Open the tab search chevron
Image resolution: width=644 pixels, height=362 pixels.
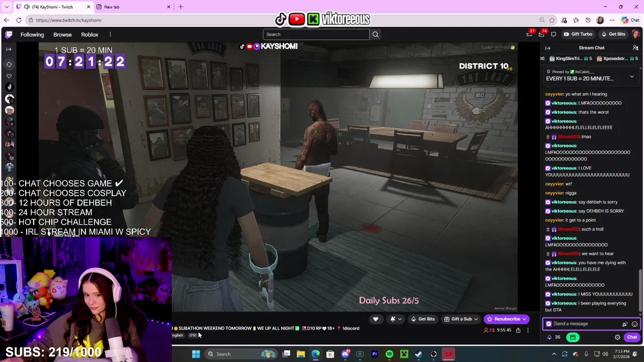click(6, 7)
